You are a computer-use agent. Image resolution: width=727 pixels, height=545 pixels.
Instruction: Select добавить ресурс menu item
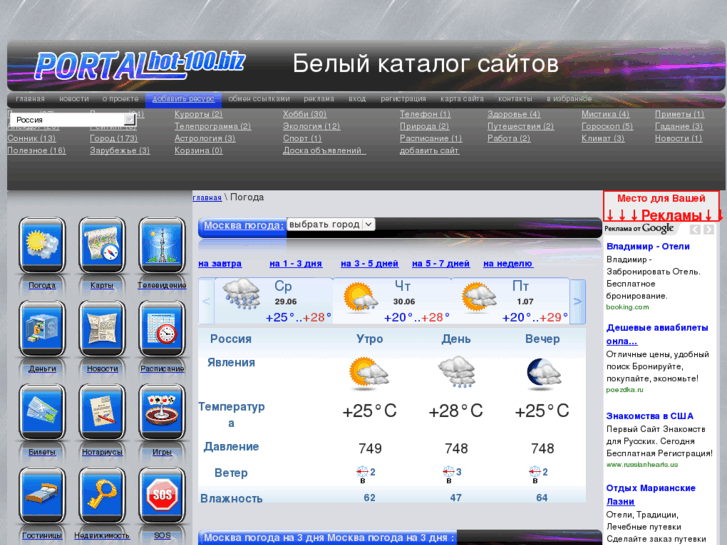point(184,99)
